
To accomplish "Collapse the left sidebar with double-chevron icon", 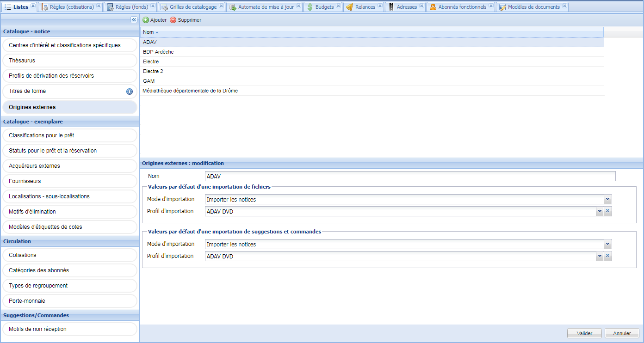I will (134, 20).
